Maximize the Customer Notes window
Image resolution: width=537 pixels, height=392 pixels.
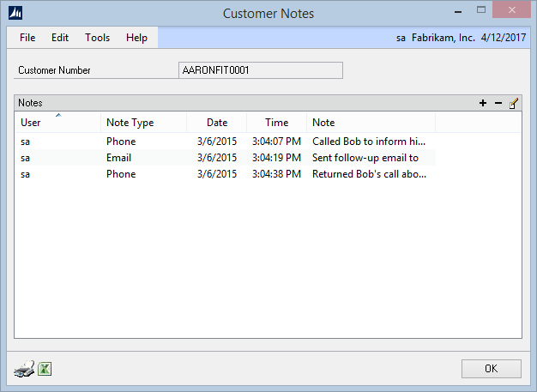(x=481, y=10)
